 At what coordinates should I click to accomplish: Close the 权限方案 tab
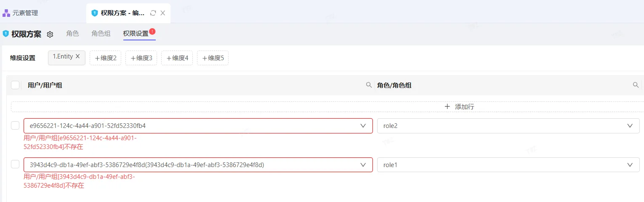click(163, 13)
